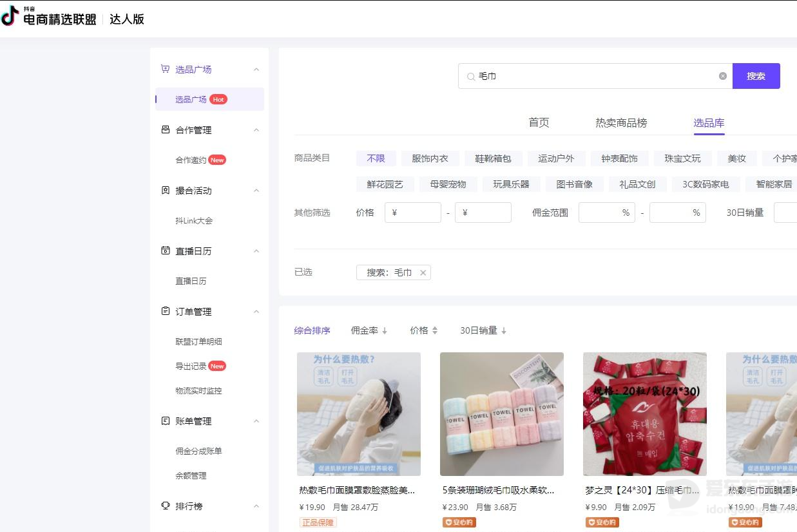The height and width of the screenshot is (532, 797).
Task: Open 联盟订单明细 in sidebar
Action: tap(198, 341)
